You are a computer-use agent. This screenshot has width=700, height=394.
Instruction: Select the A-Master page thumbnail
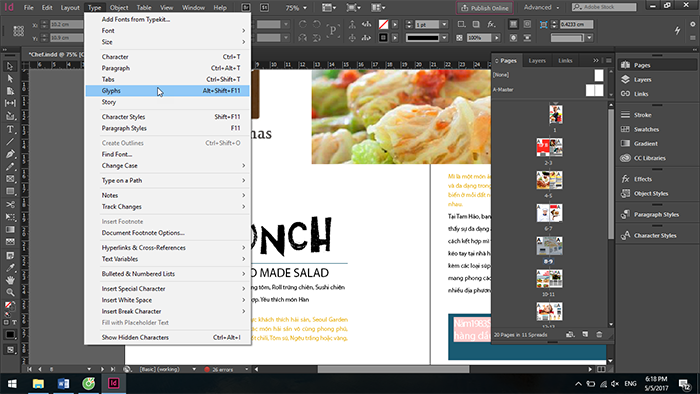click(594, 90)
